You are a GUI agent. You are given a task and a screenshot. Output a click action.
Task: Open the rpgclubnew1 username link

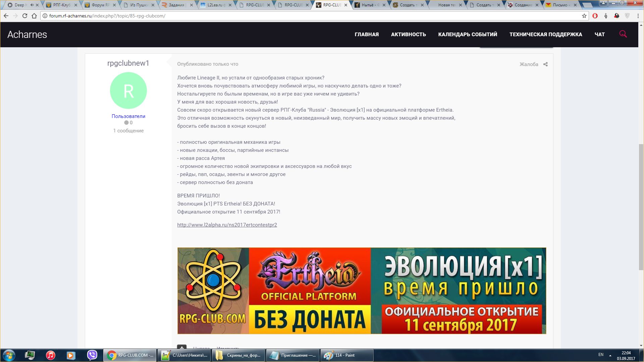(128, 63)
